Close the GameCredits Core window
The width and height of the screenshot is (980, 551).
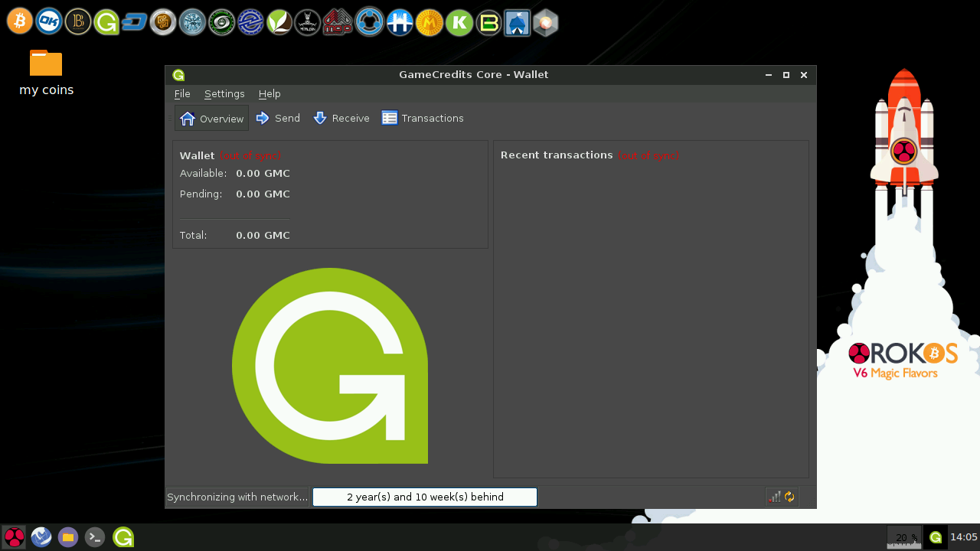tap(804, 75)
